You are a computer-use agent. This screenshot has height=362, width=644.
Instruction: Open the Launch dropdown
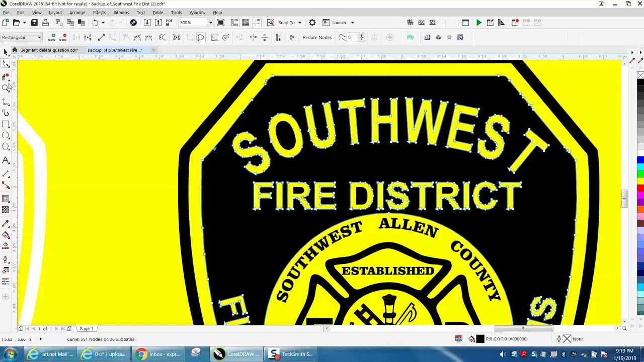coord(352,23)
